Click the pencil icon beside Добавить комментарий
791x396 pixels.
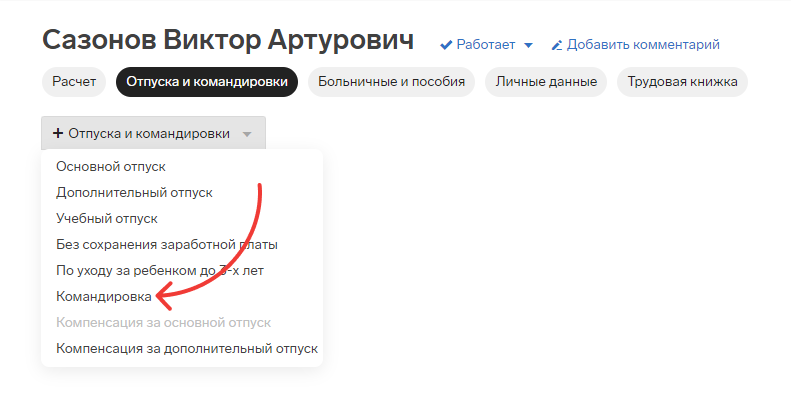[x=556, y=45]
